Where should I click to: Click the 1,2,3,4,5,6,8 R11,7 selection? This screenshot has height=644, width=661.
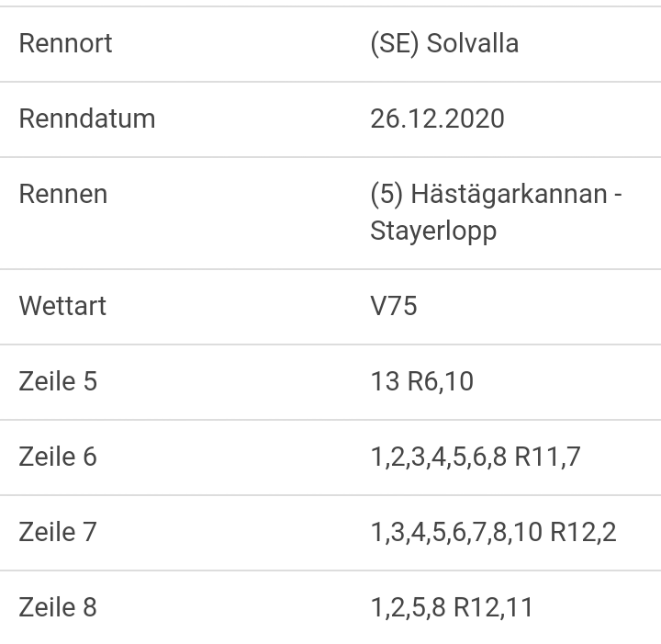(x=476, y=457)
